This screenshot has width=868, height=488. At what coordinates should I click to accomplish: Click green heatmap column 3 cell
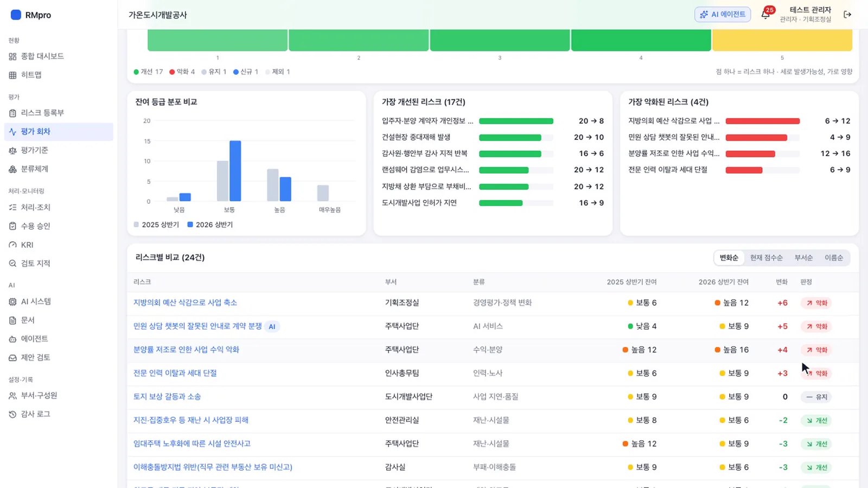pos(500,40)
